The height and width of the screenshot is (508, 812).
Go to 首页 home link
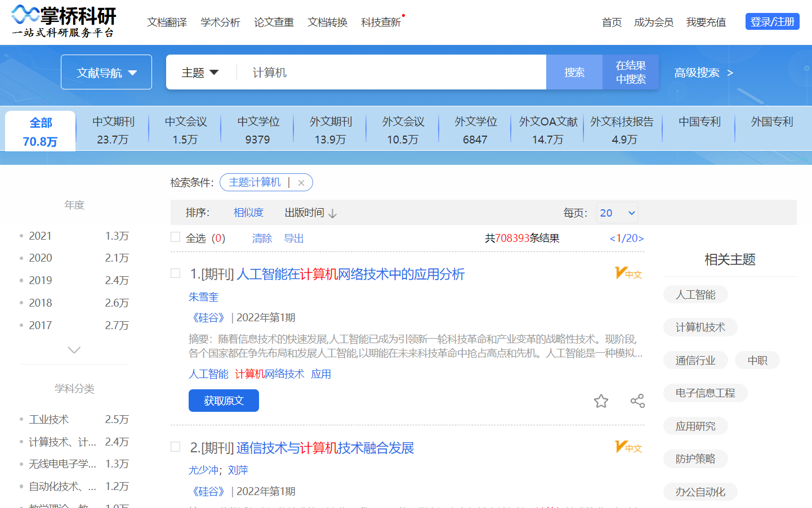(612, 22)
